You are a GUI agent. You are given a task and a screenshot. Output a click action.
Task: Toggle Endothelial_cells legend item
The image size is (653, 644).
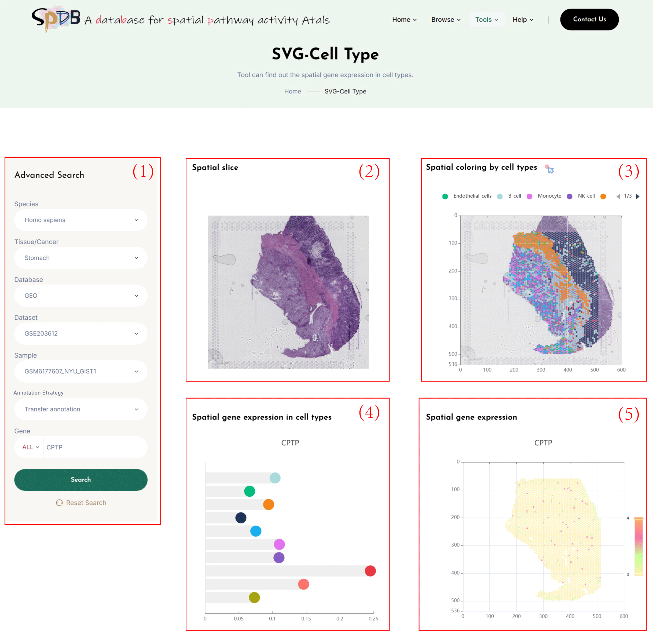pyautogui.click(x=467, y=196)
